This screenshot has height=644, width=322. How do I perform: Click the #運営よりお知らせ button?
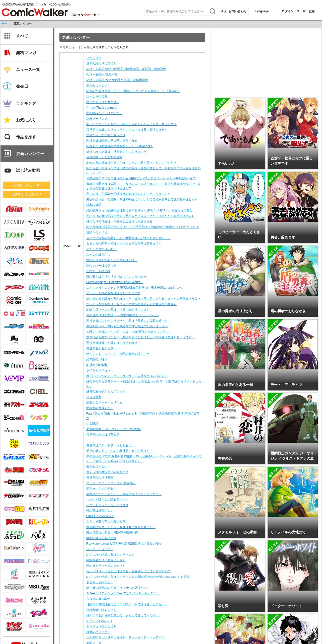pos(27,194)
